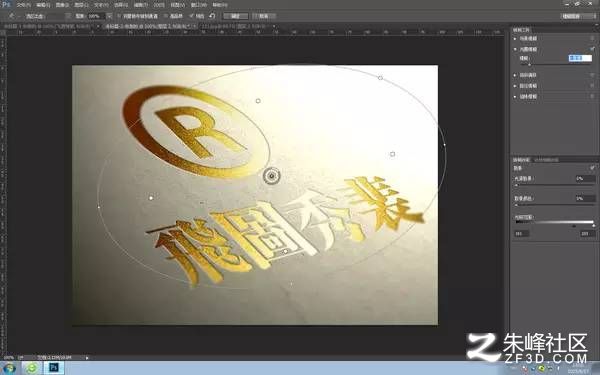This screenshot has width=600, height=375.
Task: Enable the Field Blur (场景模糊) checkbox
Action: coord(592,38)
